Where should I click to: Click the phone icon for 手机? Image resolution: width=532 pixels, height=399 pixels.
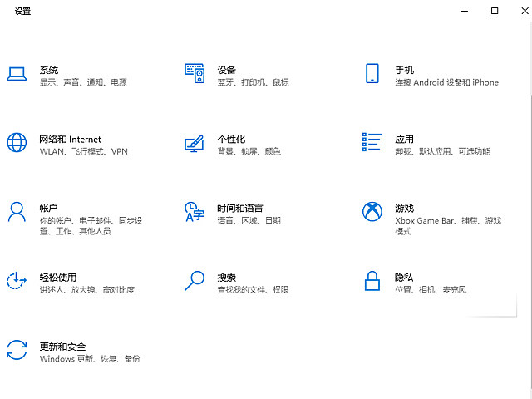click(372, 73)
